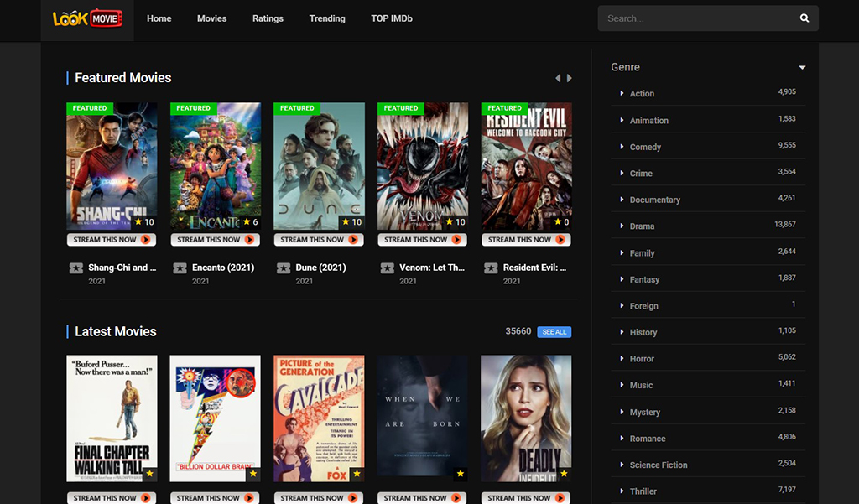Stream Billion Dollar Brain now
This screenshot has height=504, width=859.
pyautogui.click(x=216, y=498)
